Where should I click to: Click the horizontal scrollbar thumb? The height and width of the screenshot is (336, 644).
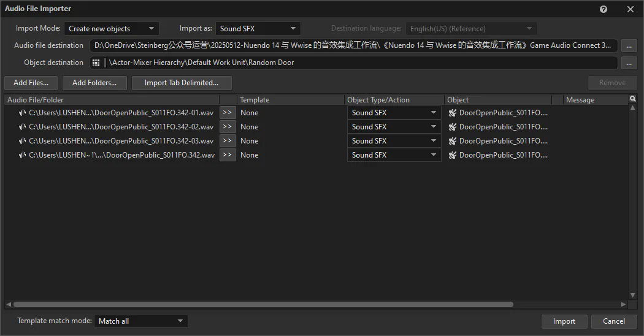click(x=263, y=304)
